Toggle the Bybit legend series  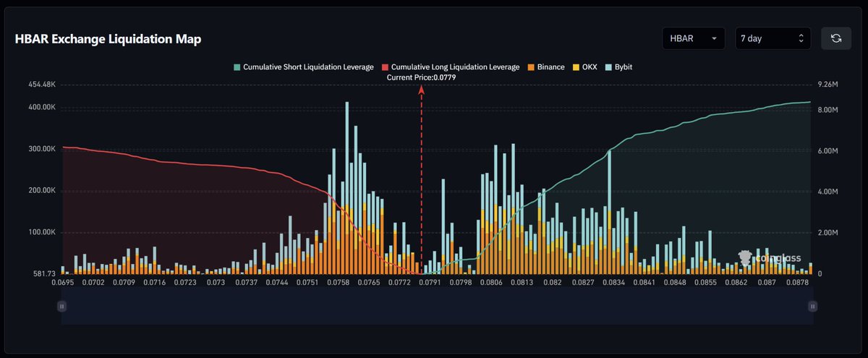(x=618, y=67)
